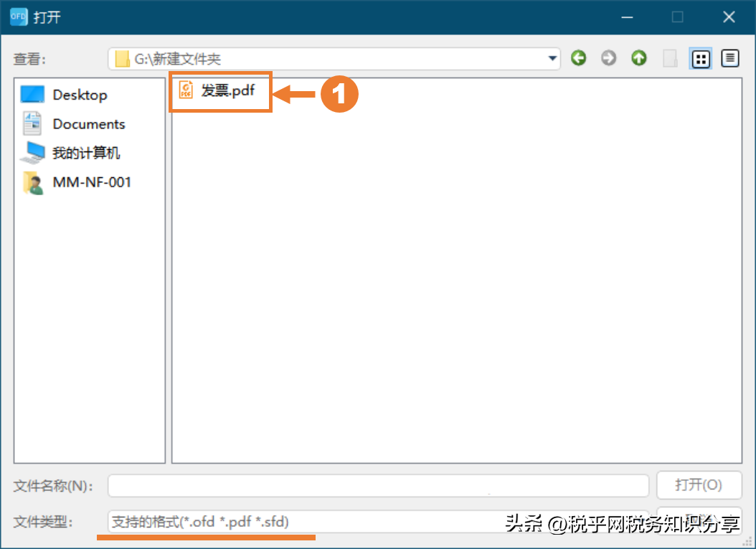This screenshot has width=756, height=549.
Task: Open the 文件类型 format dropdown
Action: tap(378, 522)
